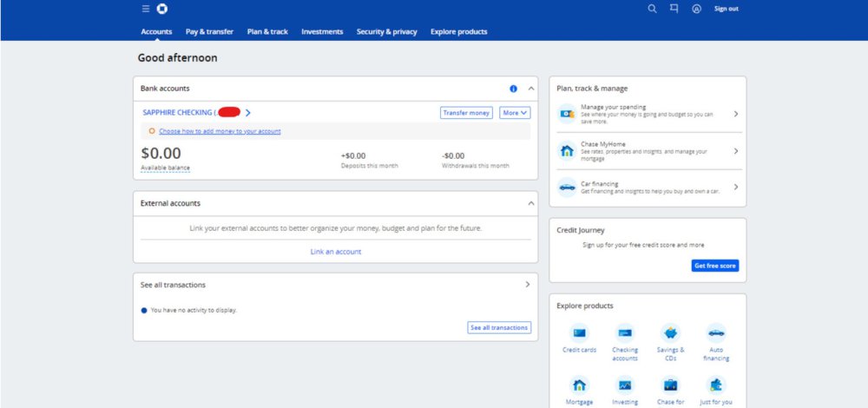The width and height of the screenshot is (868, 408).
Task: Open the Explore products menu
Action: coord(459,31)
